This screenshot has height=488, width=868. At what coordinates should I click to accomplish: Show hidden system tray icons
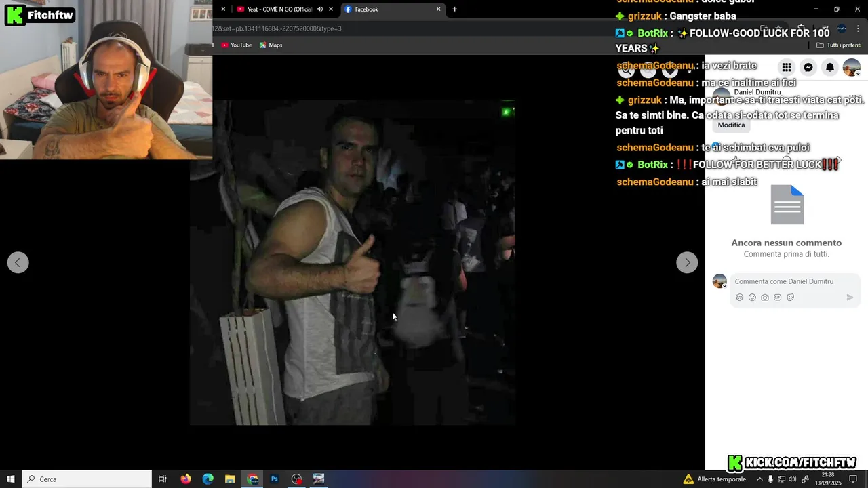point(759,479)
